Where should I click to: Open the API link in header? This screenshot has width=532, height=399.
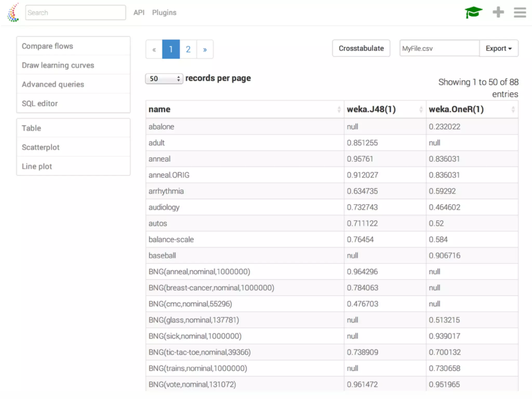click(x=139, y=12)
